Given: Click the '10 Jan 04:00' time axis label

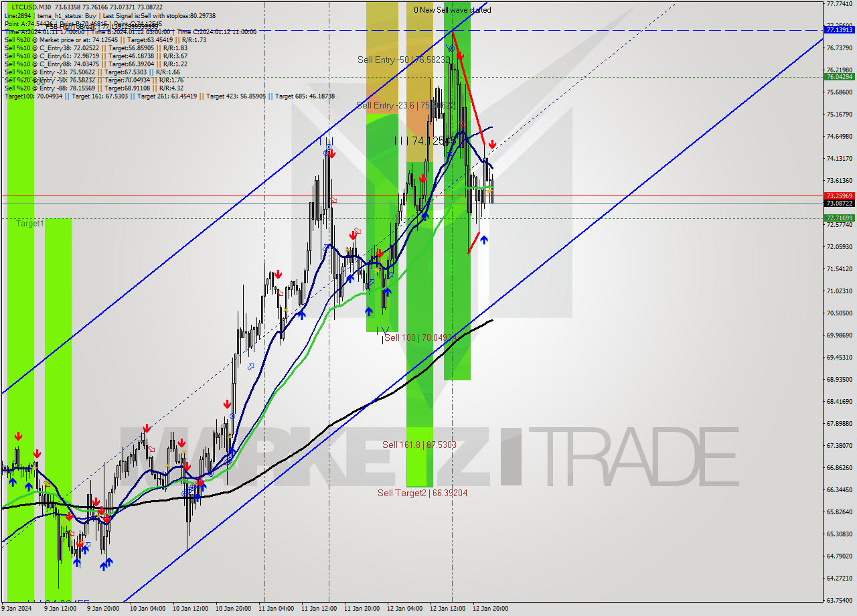Looking at the screenshot, I should tap(147, 609).
